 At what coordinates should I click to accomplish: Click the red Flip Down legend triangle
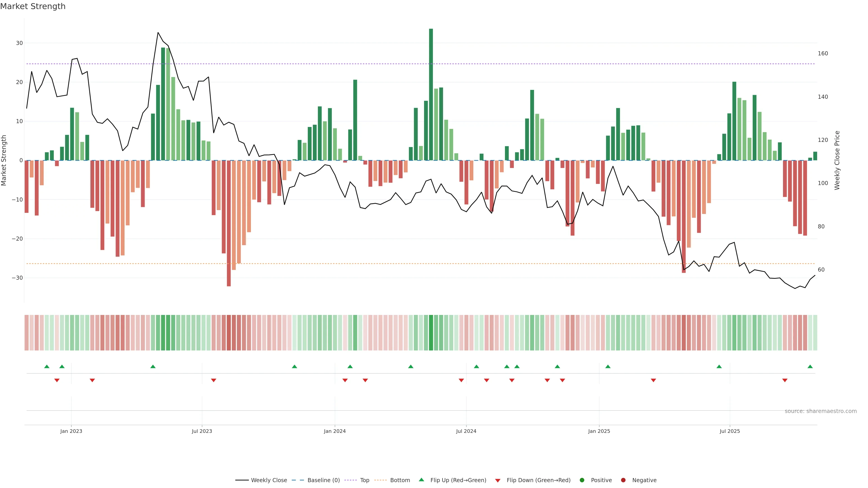click(498, 480)
